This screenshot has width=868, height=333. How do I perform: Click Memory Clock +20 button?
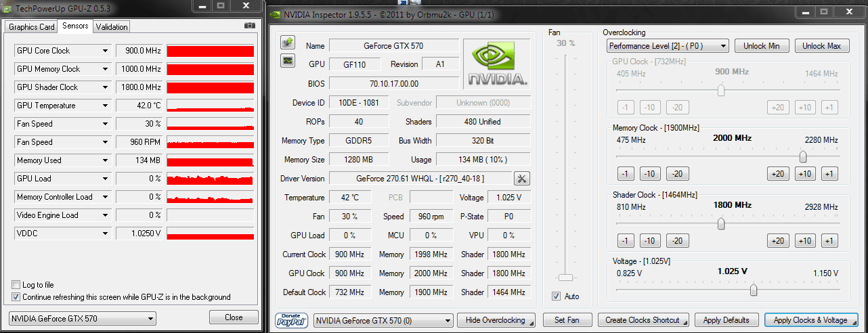click(x=779, y=174)
